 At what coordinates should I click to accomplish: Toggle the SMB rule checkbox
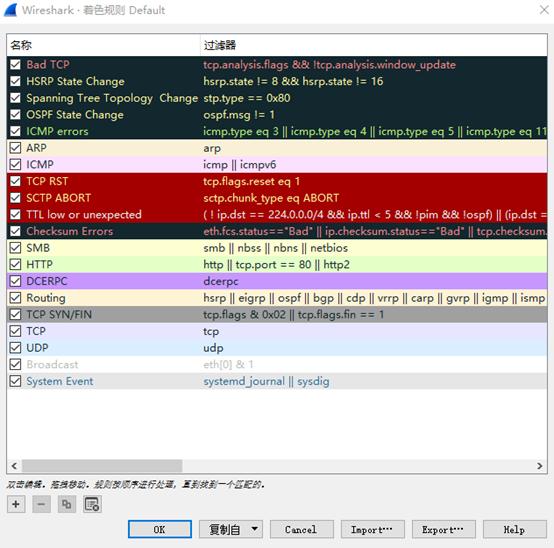[x=15, y=248]
